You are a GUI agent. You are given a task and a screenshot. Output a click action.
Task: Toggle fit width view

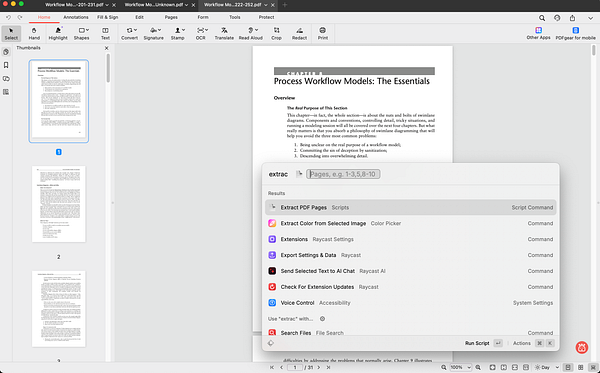tap(515, 367)
